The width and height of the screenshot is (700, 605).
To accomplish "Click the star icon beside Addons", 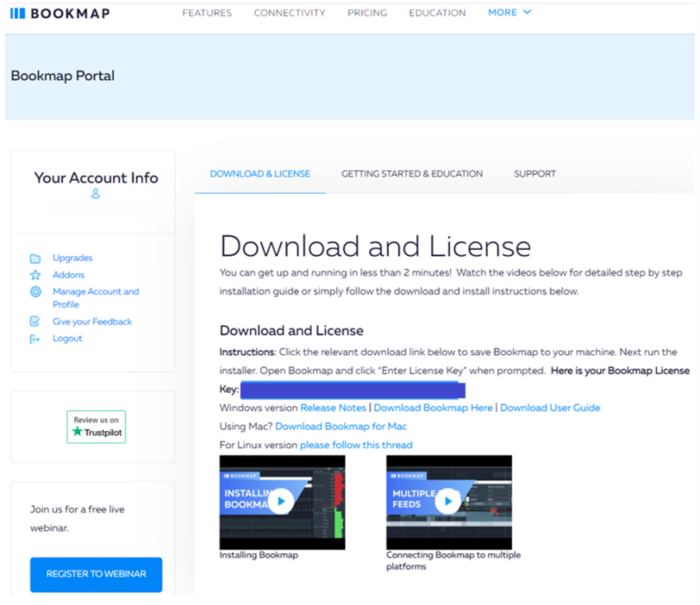I will (x=35, y=275).
